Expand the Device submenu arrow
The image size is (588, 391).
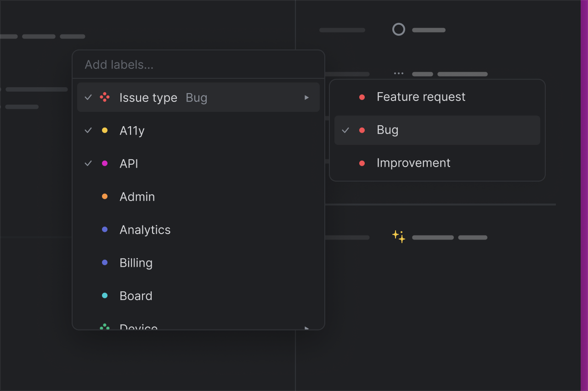click(x=307, y=327)
